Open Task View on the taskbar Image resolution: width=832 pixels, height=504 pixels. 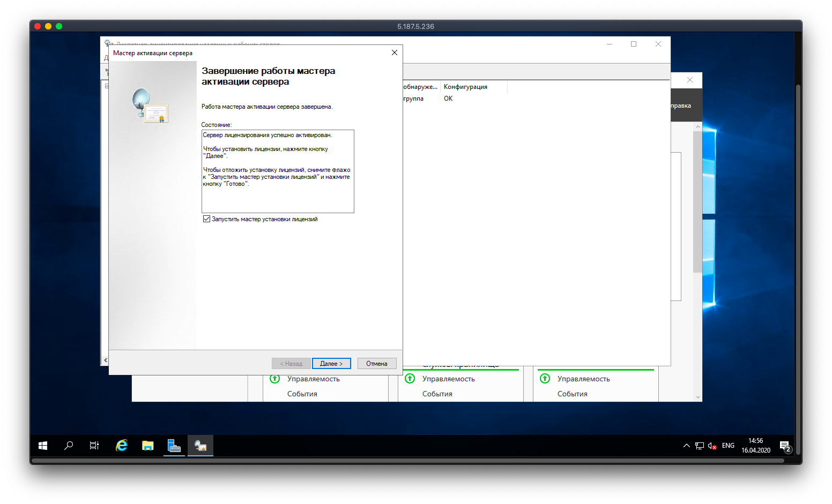(94, 446)
